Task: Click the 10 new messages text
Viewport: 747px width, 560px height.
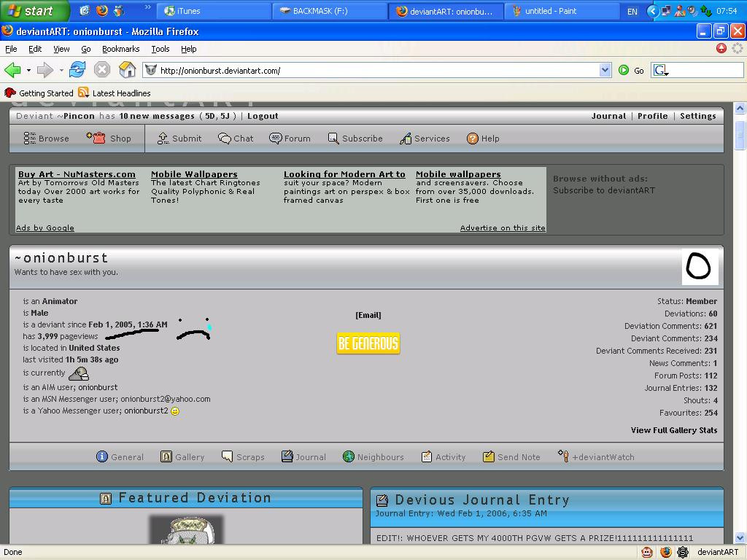Action: (157, 116)
